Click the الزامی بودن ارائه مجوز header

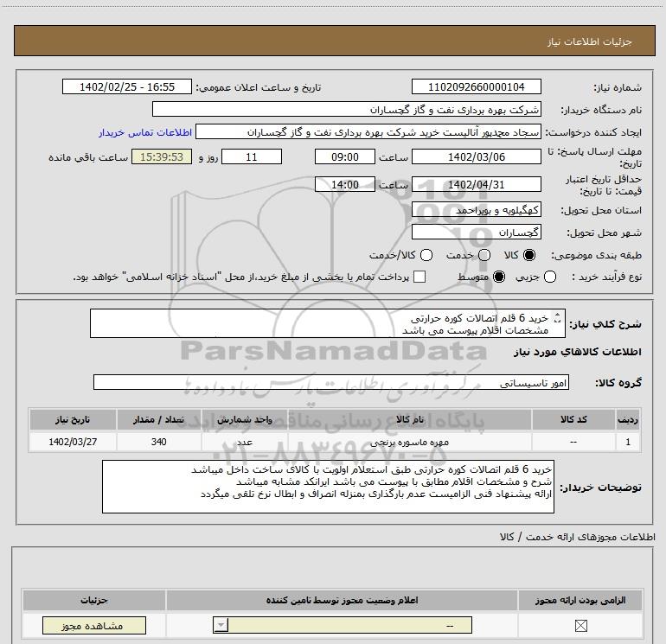pos(580,600)
